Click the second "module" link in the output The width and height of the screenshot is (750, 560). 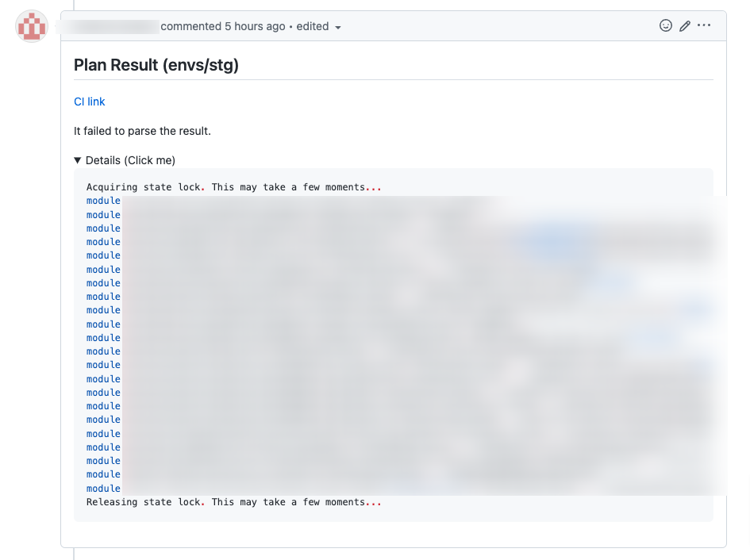click(x=103, y=214)
